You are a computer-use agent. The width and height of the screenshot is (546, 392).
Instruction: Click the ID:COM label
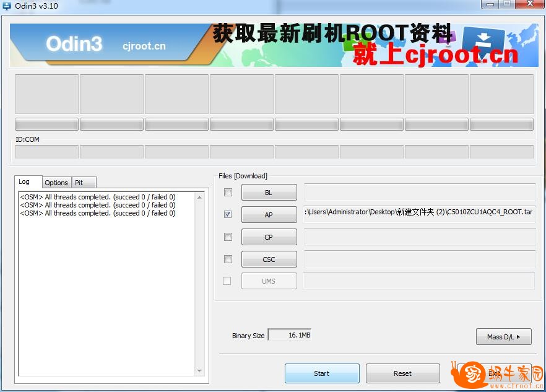click(x=27, y=139)
